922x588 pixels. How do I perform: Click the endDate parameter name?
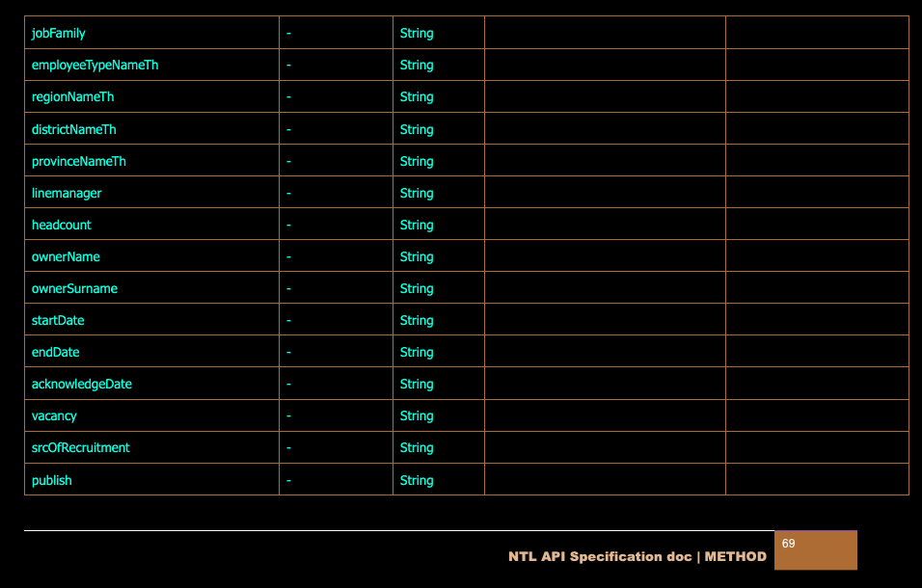[56, 352]
